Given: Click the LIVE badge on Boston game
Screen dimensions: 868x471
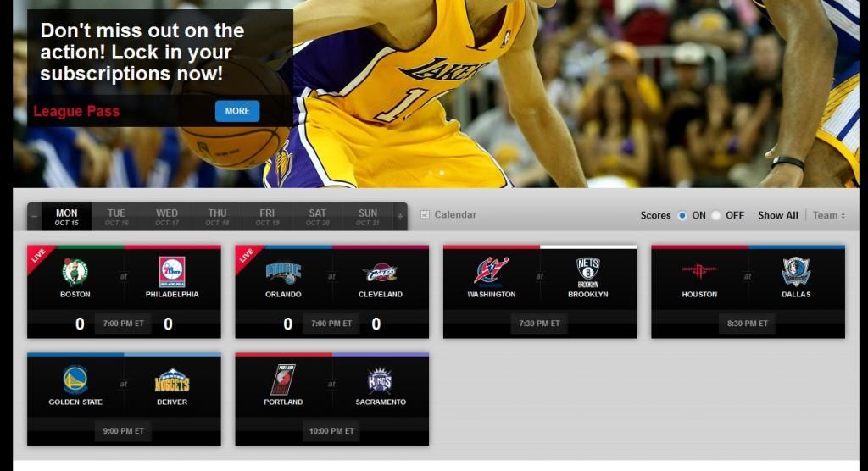Looking at the screenshot, I should pos(39,257).
